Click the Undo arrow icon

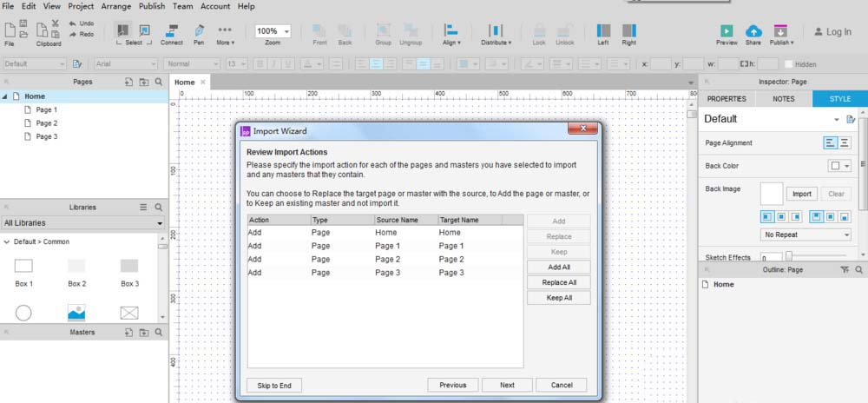pyautogui.click(x=72, y=23)
